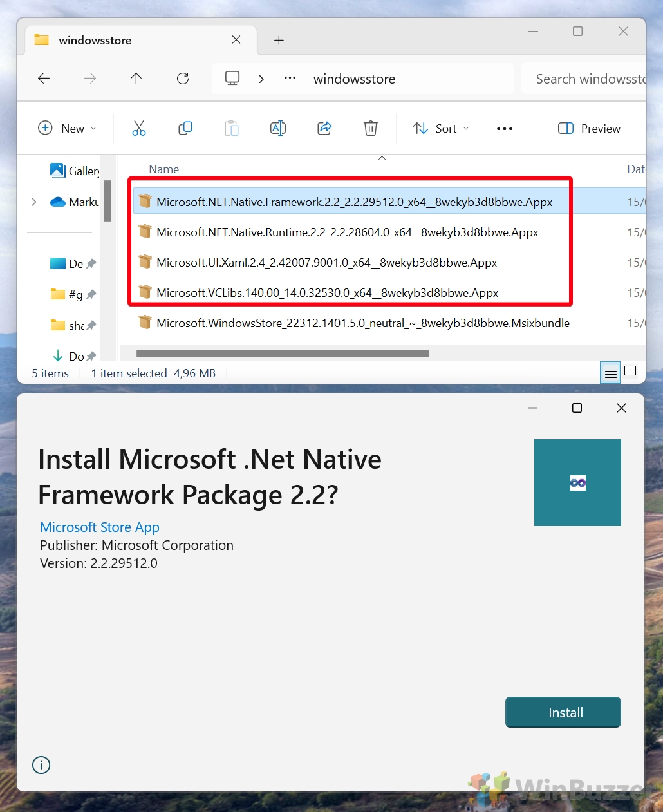Click the package icon of the VCLibs file

145,292
